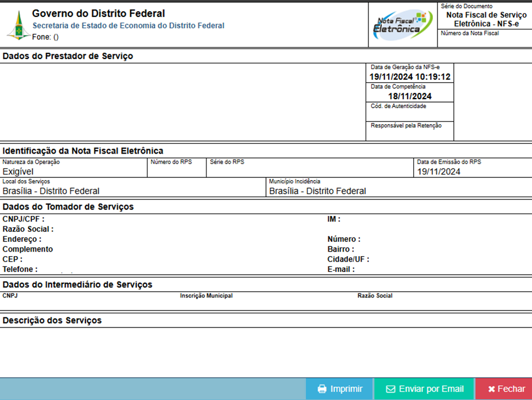Click the Distrito Federal coat of arms
This screenshot has width=532, height=400.
[18, 25]
